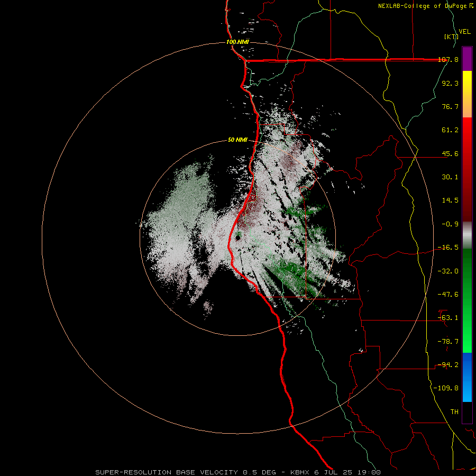Viewport: 476px width, 476px height.
Task: Select the -78.7 scale value
Action: point(448,342)
